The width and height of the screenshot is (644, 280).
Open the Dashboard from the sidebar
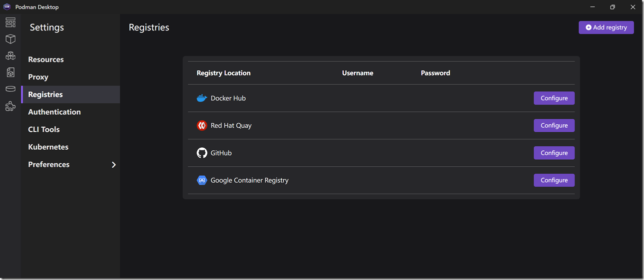click(10, 22)
